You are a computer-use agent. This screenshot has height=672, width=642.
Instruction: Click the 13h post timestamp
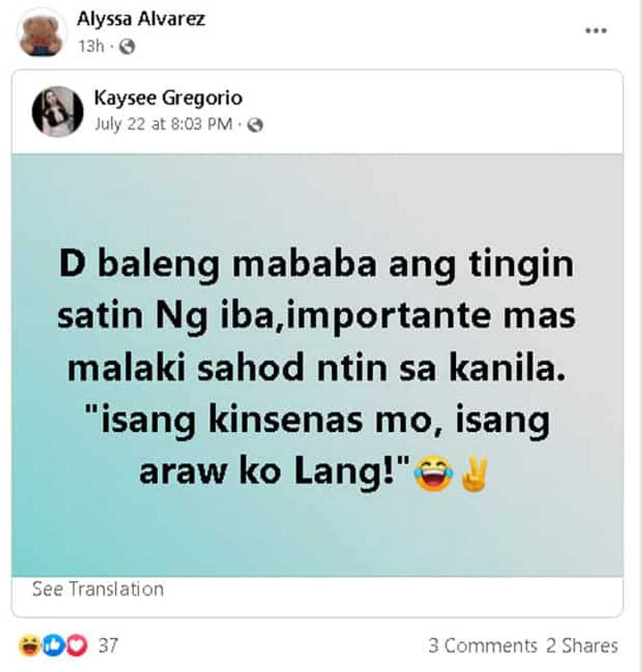click(91, 46)
